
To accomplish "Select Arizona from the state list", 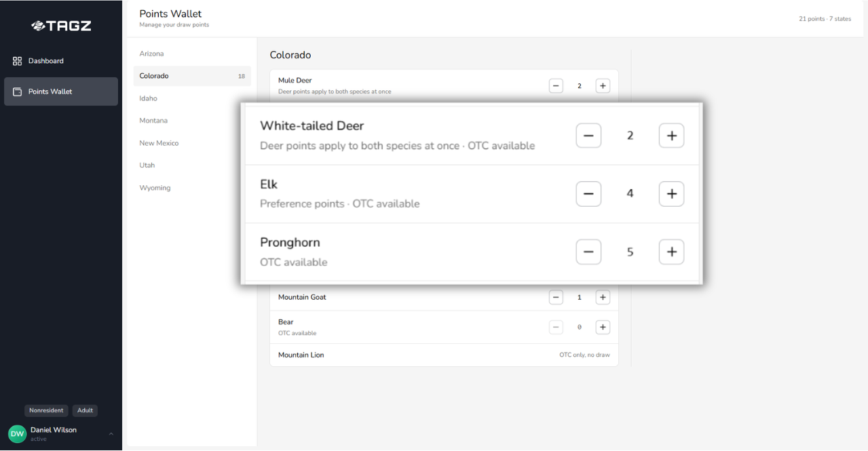I will (151, 53).
